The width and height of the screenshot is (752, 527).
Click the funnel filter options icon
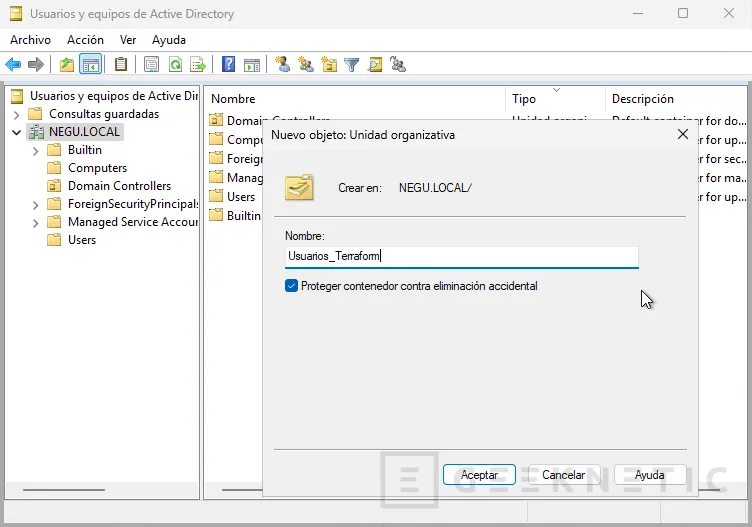point(352,64)
